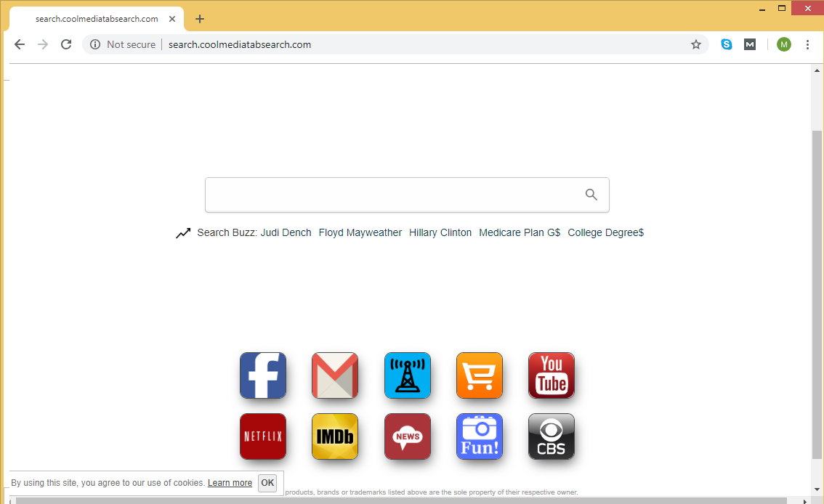Click the trademark disclaimer footer text

coord(432,492)
